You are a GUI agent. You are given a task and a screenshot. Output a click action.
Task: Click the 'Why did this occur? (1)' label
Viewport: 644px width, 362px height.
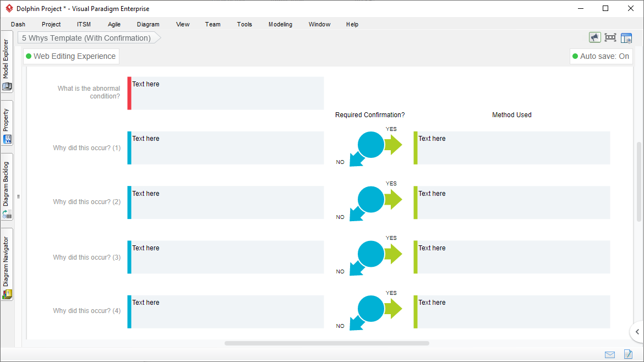[86, 148]
